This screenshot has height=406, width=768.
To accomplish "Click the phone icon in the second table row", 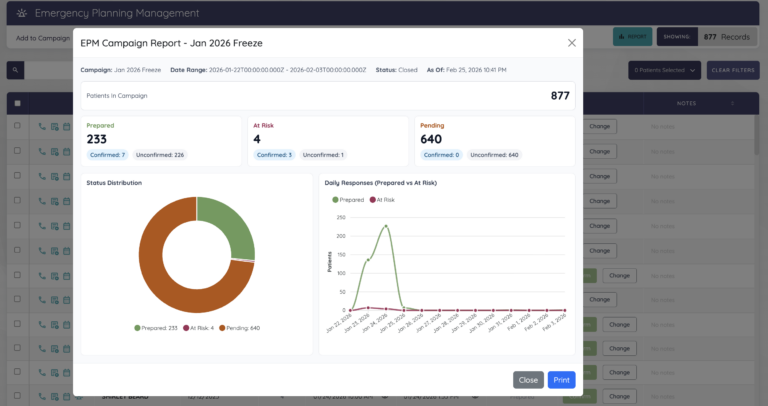I will point(42,152).
